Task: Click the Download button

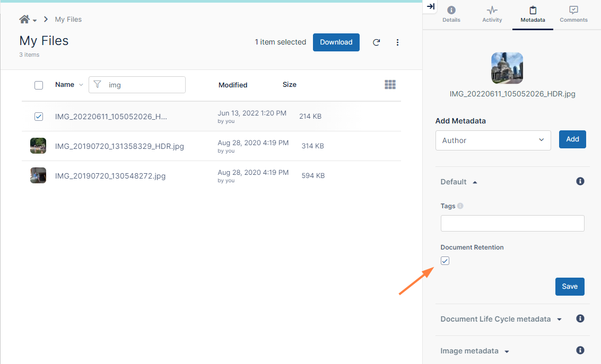Action: pyautogui.click(x=336, y=42)
